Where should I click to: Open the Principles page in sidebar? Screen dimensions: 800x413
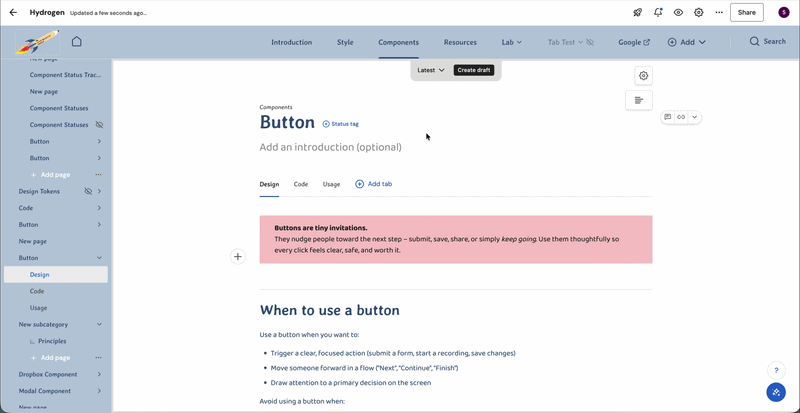pyautogui.click(x=52, y=341)
